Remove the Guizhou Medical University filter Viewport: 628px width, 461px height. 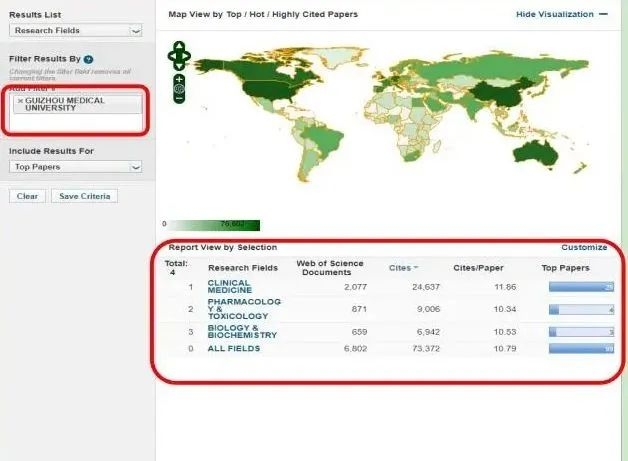pyautogui.click(x=20, y=101)
